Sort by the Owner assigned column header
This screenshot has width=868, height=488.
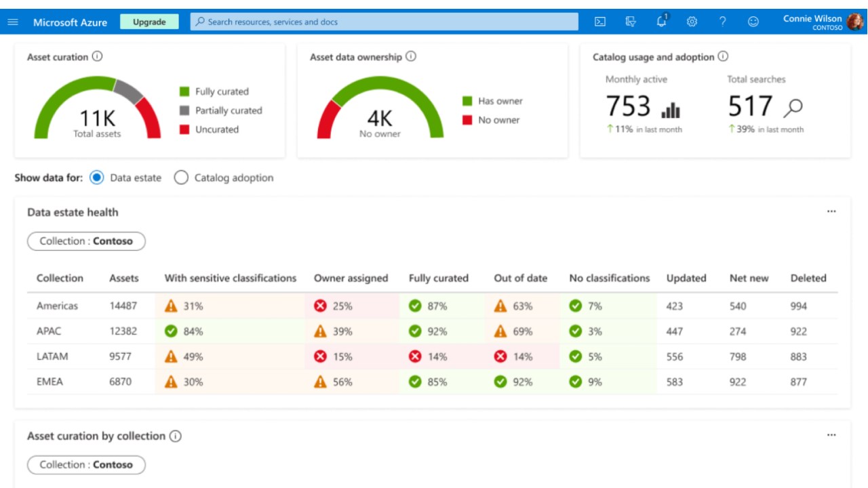[x=351, y=278]
